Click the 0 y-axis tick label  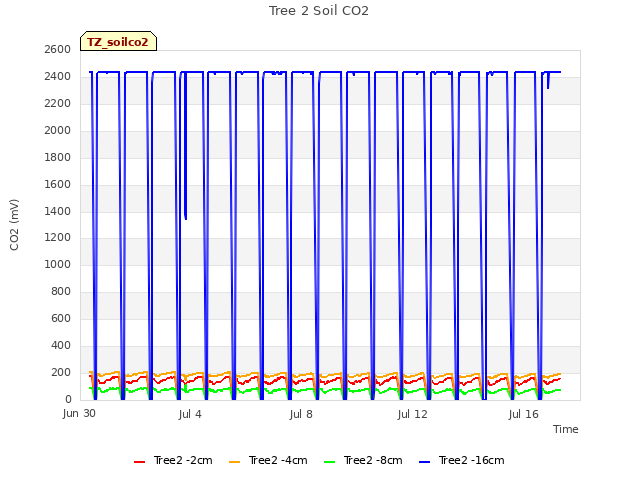pos(68,399)
